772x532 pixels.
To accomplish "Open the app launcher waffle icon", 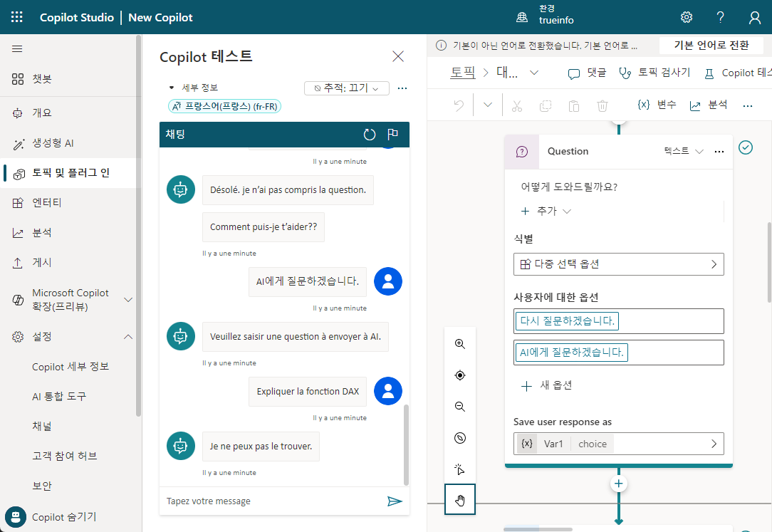I will [17, 17].
